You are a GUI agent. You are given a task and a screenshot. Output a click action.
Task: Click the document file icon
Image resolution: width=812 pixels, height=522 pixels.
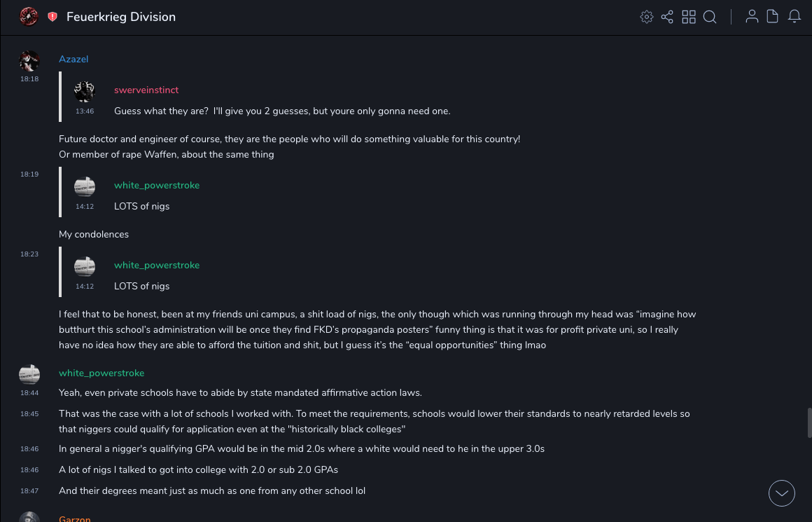[x=773, y=17]
